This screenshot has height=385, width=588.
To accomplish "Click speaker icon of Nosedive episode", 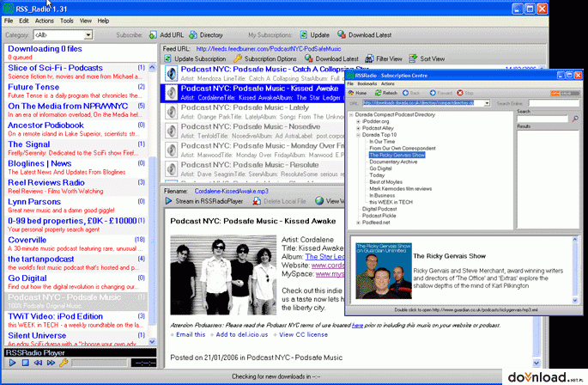I will pos(172,131).
